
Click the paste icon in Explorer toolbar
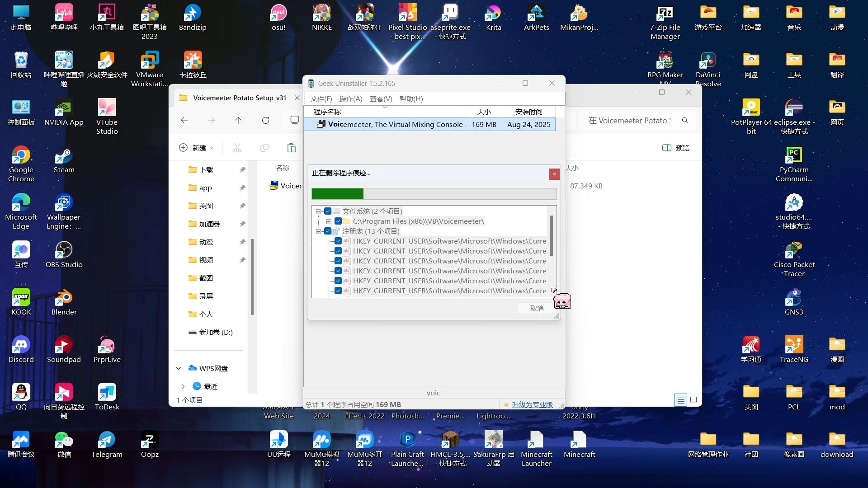(292, 148)
